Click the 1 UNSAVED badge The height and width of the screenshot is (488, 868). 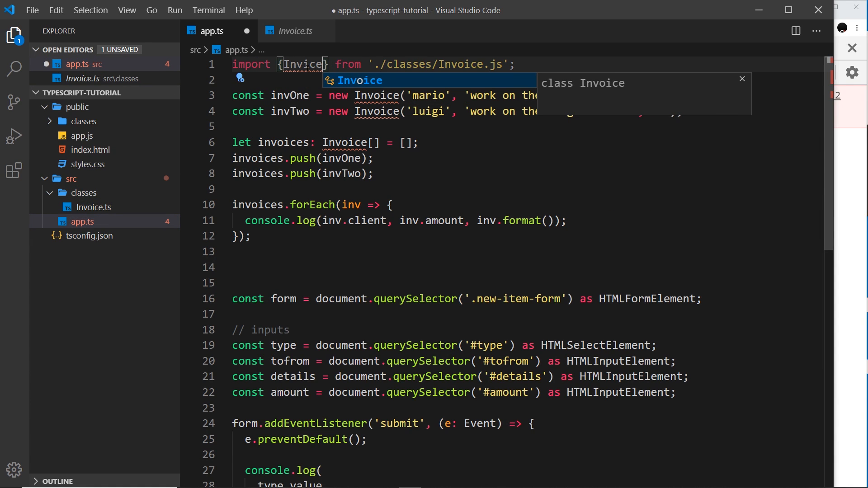click(119, 49)
